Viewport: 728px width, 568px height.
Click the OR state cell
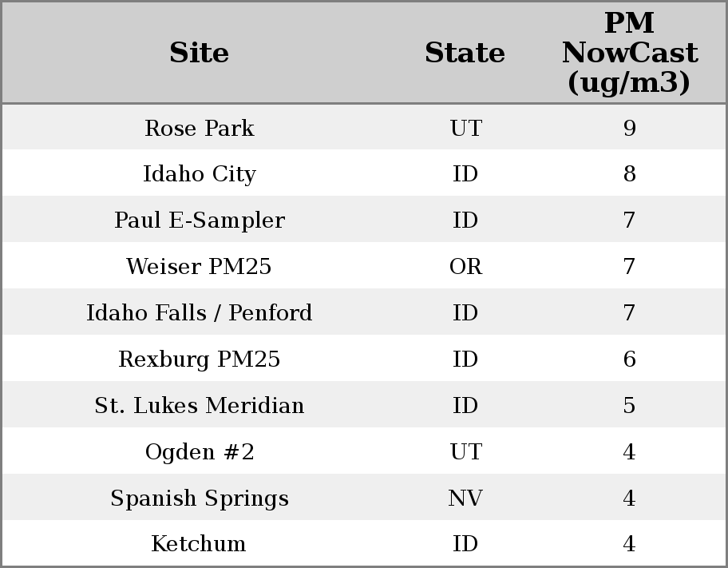tap(465, 267)
